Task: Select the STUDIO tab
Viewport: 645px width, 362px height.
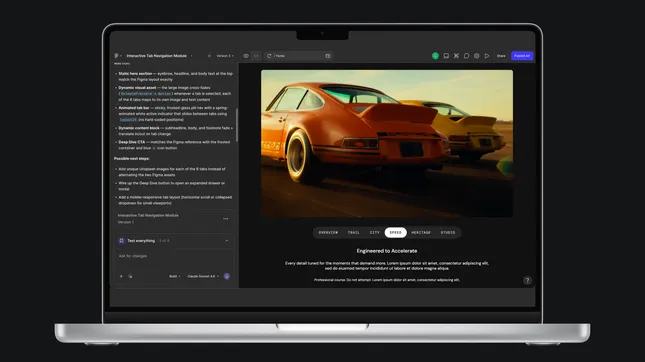Action: point(448,232)
